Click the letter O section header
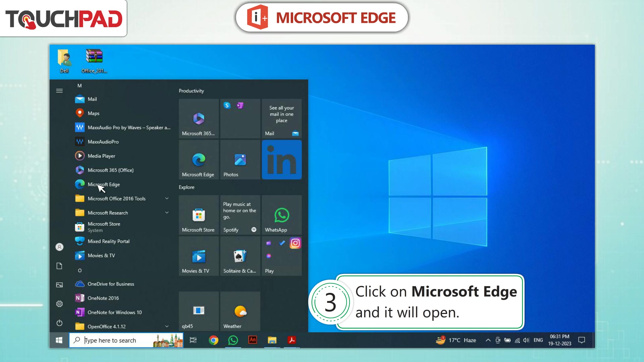Viewport: 644px width, 362px height. click(x=80, y=270)
